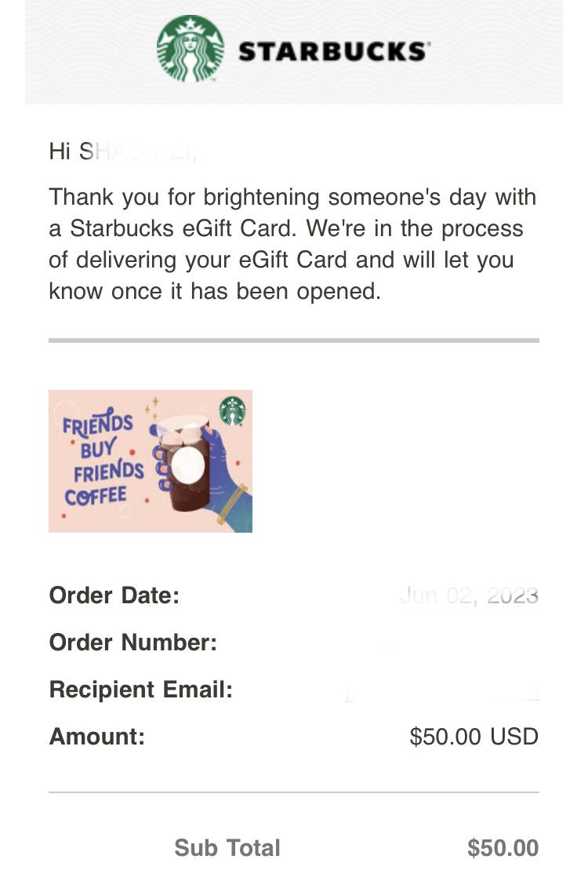Select the Order Date label
588x870 pixels.
click(x=114, y=595)
